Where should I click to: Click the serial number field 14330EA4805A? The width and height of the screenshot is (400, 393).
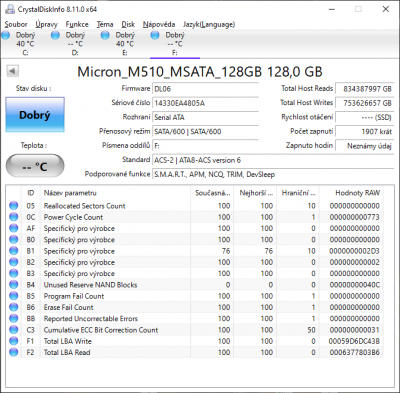click(x=205, y=103)
